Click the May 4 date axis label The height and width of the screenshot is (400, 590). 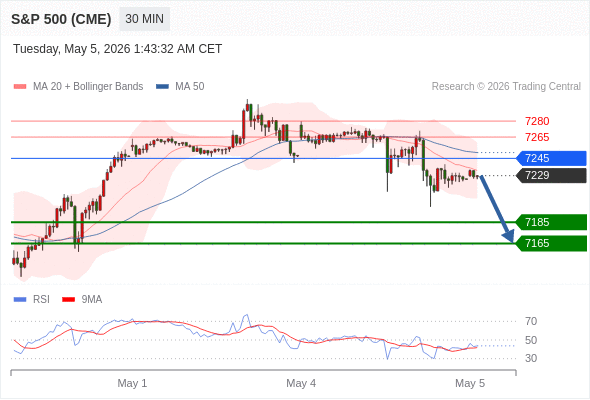click(301, 383)
